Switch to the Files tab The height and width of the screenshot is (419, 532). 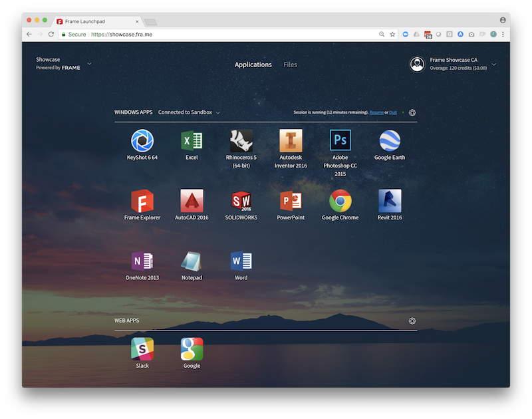tap(290, 65)
